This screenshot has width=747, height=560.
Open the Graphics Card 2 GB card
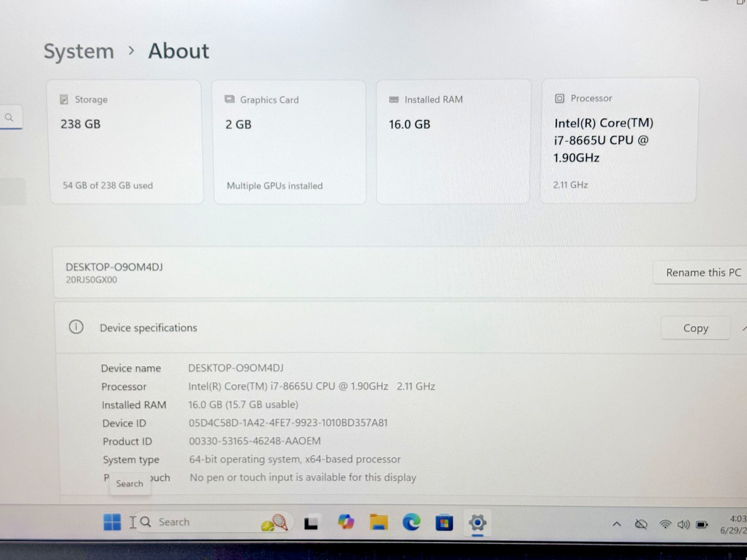tap(289, 142)
